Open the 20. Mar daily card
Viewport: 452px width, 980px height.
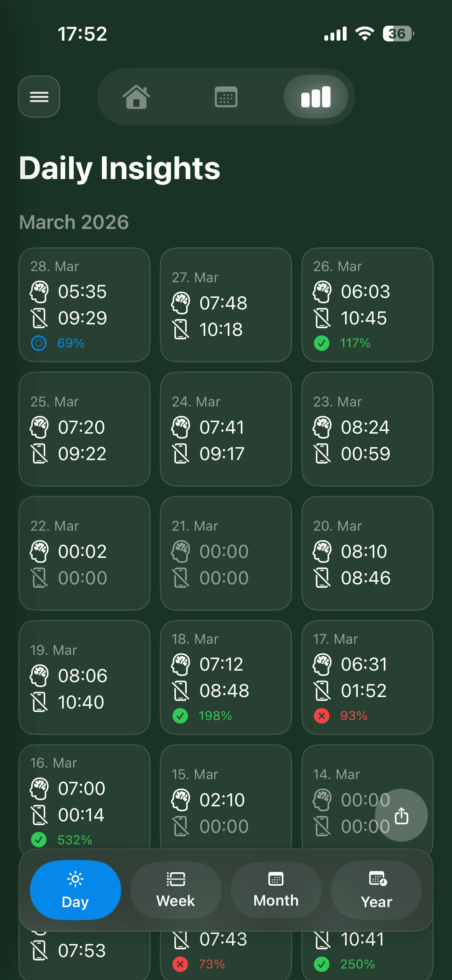click(x=367, y=553)
